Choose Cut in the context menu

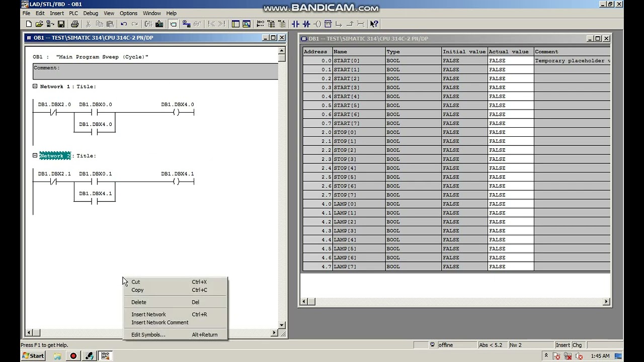pos(175,282)
